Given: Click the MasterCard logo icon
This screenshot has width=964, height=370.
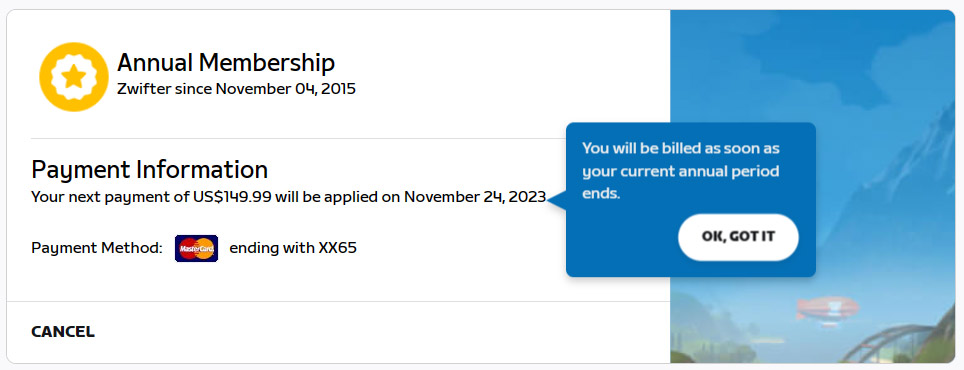Looking at the screenshot, I should point(196,248).
